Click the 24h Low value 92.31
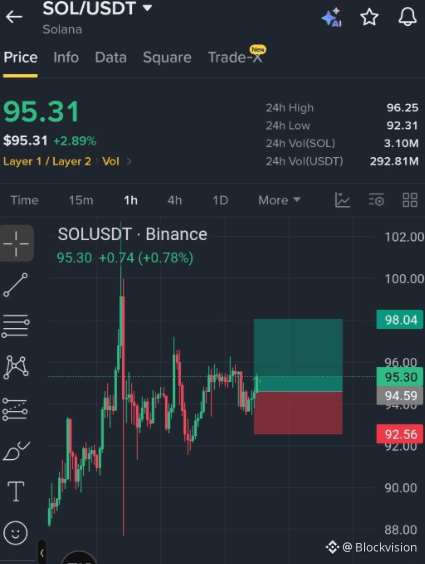 pyautogui.click(x=402, y=126)
